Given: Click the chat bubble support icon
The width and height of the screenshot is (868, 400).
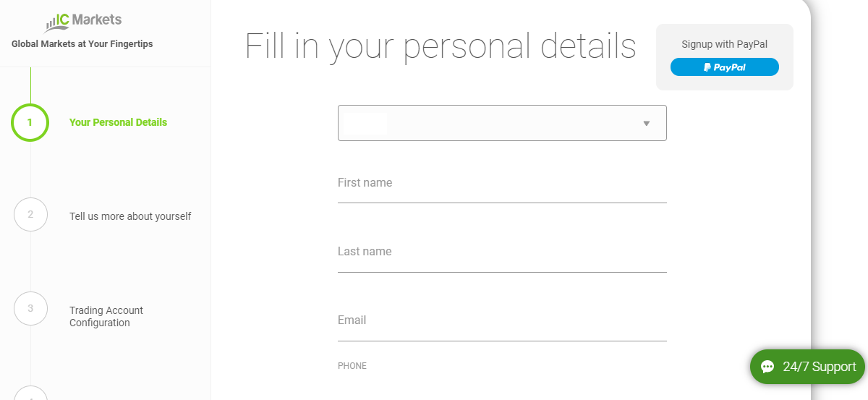Looking at the screenshot, I should click(768, 367).
